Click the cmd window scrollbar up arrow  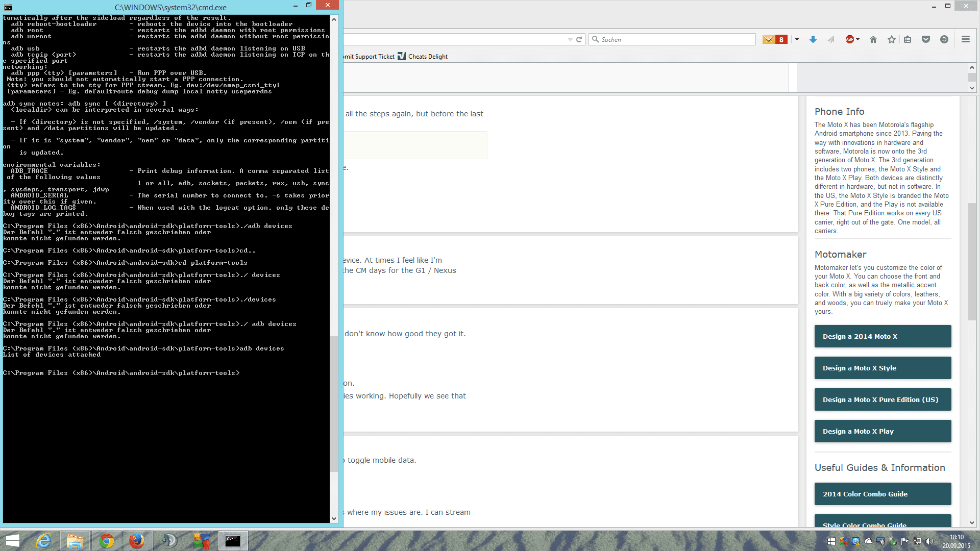(334, 19)
